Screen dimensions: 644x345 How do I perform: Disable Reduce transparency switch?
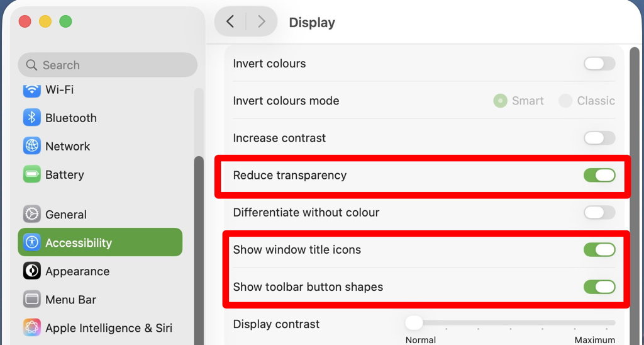(599, 175)
